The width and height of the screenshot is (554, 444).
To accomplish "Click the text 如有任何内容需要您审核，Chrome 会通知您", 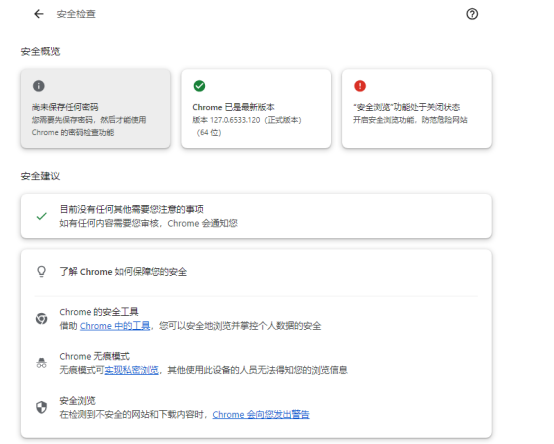I will [148, 224].
